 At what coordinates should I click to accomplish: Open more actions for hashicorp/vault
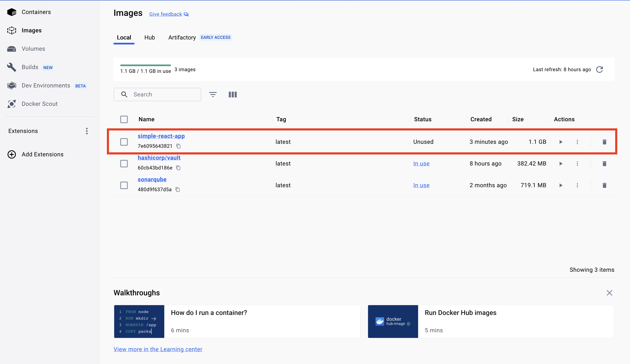click(577, 164)
